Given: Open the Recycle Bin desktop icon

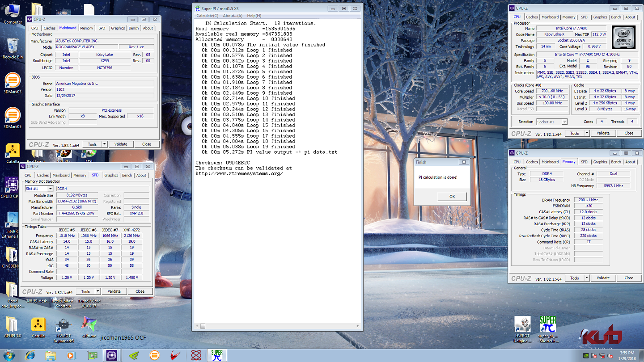Looking at the screenshot, I should tap(13, 48).
